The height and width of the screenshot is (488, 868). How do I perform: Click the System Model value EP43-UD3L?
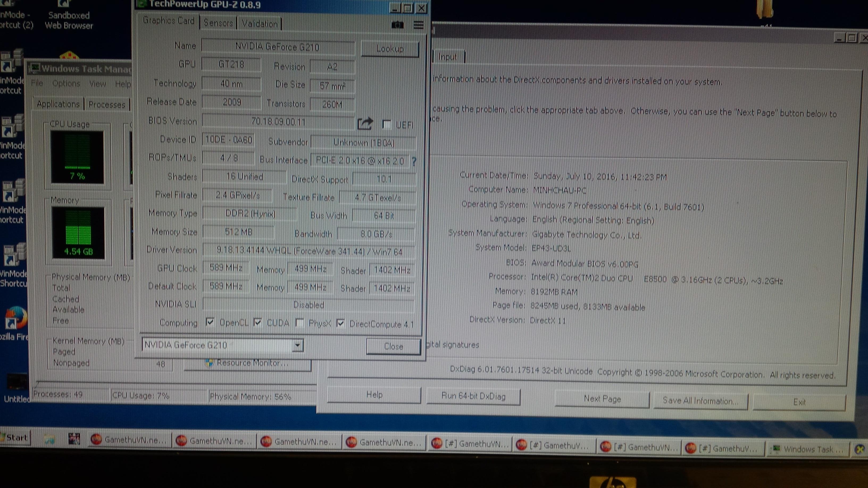(551, 249)
